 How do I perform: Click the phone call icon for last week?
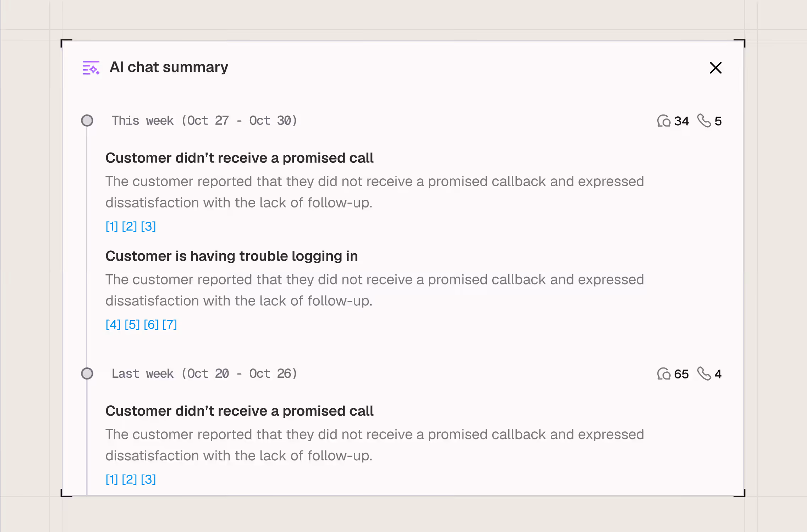click(704, 373)
